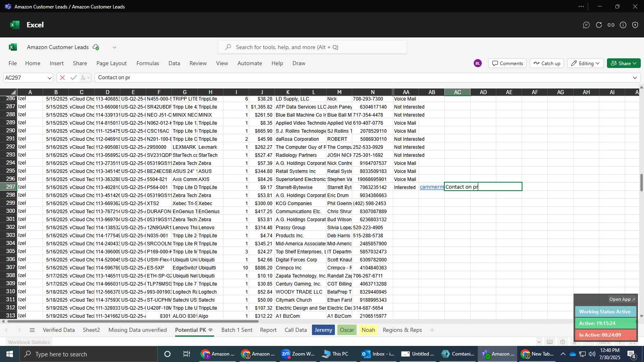Click the Working Status: Active indicator
Screen dimensions: 644x362
tap(605, 312)
